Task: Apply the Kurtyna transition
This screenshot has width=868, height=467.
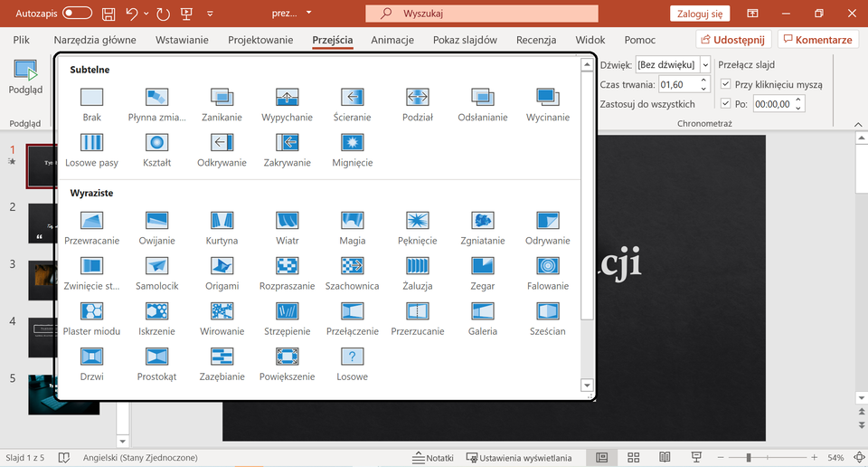Action: 222,221
